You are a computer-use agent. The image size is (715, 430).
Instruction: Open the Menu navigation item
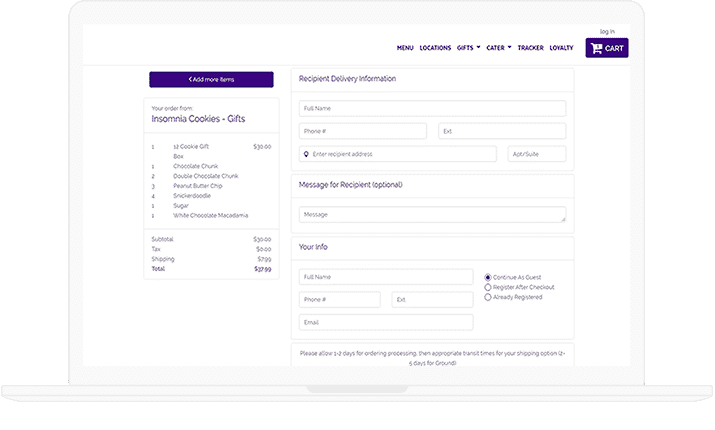(x=405, y=48)
